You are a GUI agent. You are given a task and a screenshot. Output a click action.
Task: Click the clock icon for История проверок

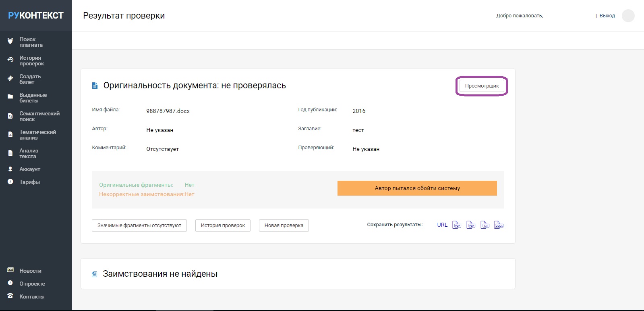pos(10,60)
